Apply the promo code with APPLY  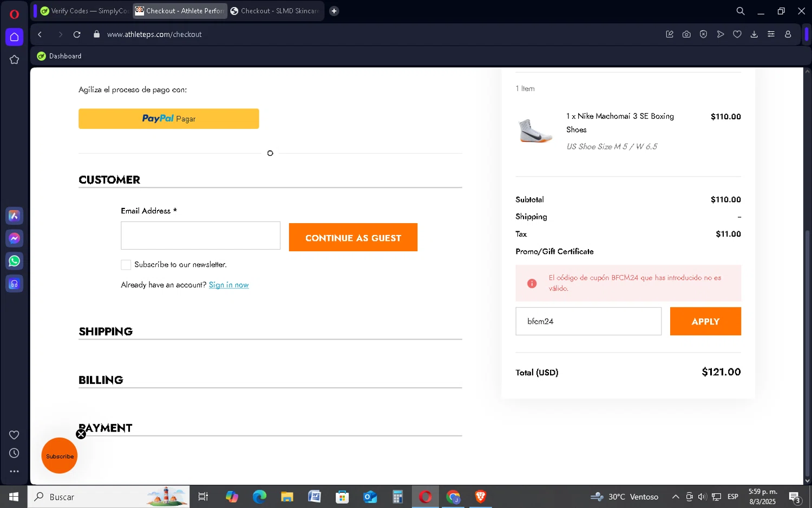click(705, 321)
